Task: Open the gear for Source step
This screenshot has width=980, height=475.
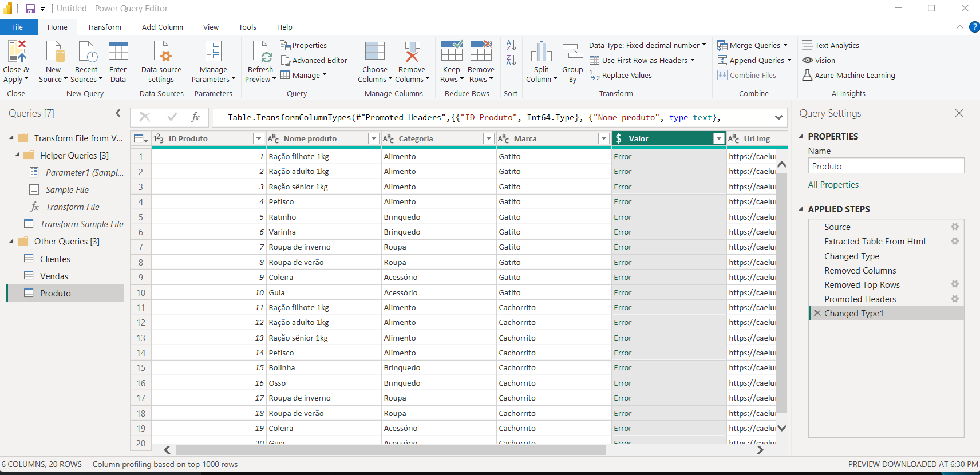Action: point(955,227)
